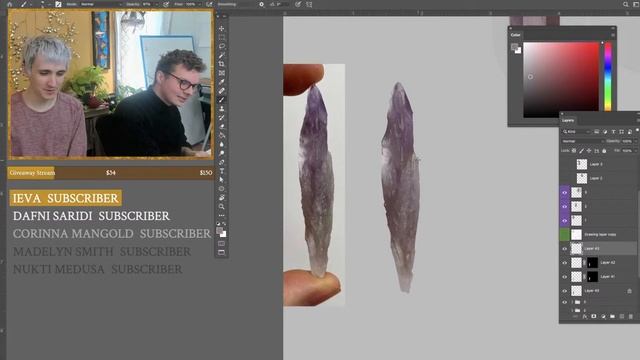Lock all with padlock icon

604,151
